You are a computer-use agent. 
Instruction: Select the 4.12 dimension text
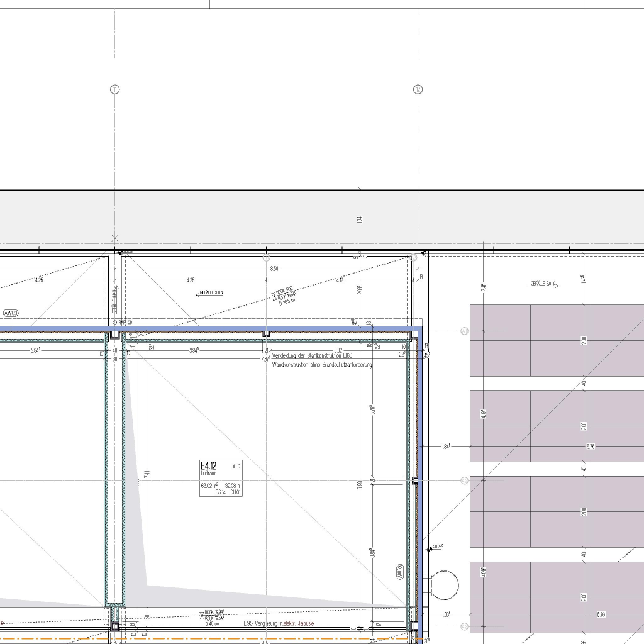click(x=340, y=280)
